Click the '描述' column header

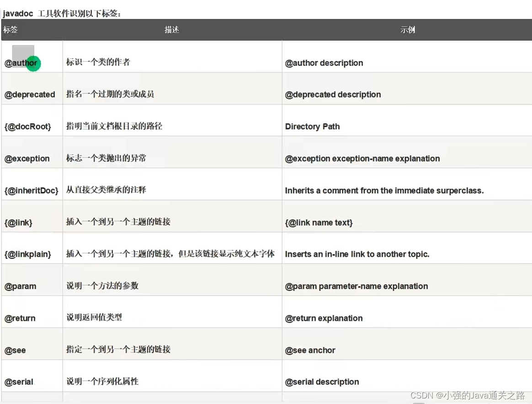click(x=172, y=30)
